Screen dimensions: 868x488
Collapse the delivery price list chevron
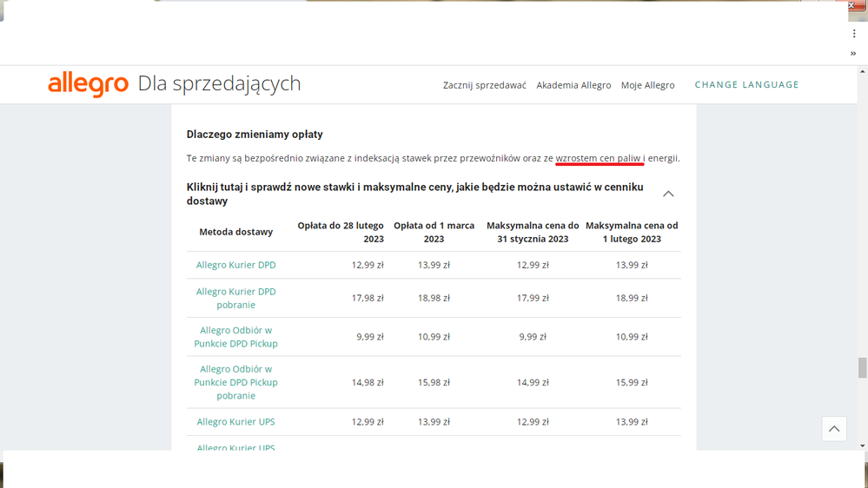tap(668, 194)
